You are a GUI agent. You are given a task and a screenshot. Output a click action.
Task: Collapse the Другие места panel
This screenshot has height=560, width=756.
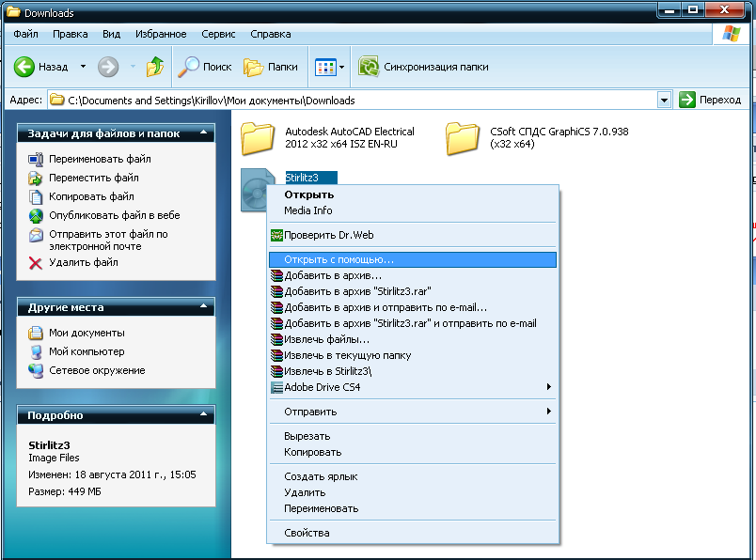click(203, 307)
